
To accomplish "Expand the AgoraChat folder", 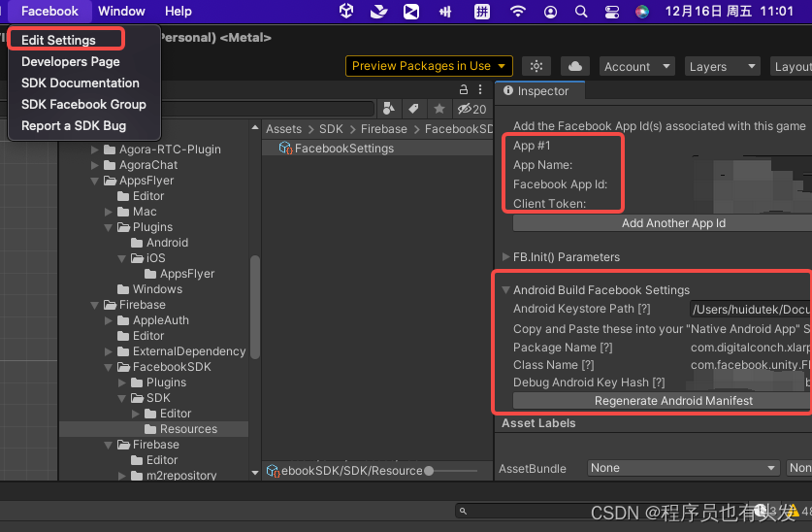I will (95, 165).
